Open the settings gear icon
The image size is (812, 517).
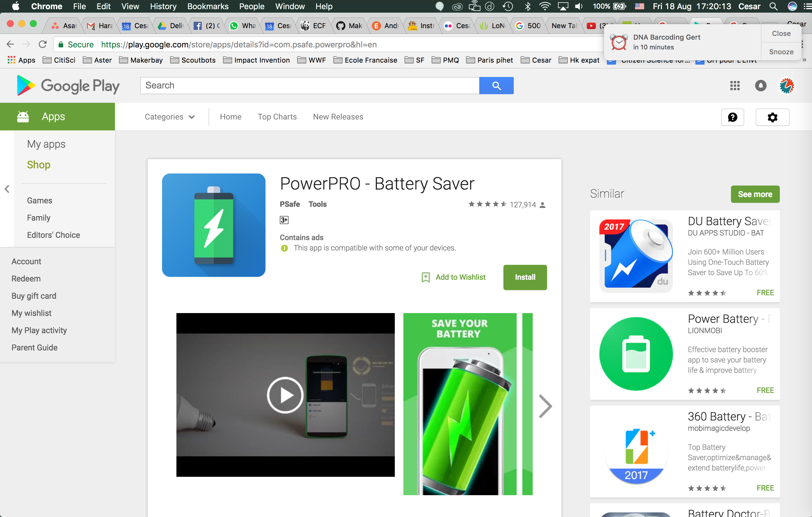772,117
